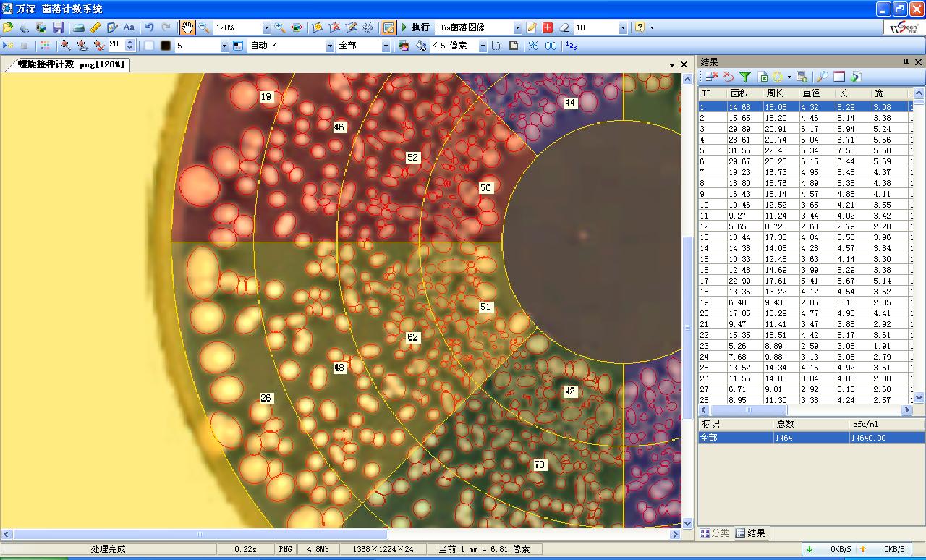Click the red plus add icon

(548, 27)
